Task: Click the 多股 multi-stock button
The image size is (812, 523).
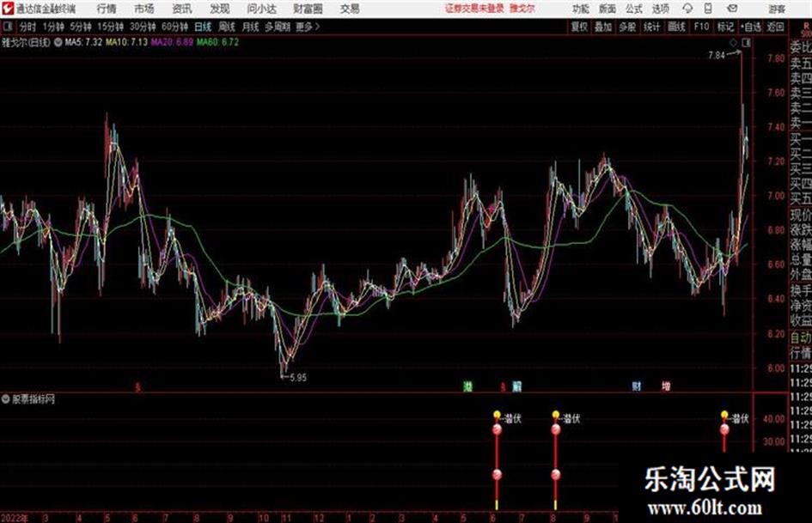Action: (627, 27)
